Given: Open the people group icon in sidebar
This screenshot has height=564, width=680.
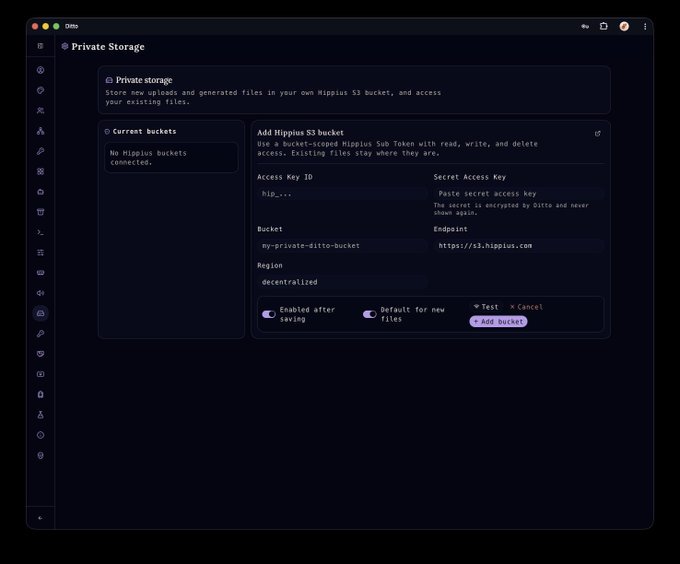Looking at the screenshot, I should coord(40,111).
